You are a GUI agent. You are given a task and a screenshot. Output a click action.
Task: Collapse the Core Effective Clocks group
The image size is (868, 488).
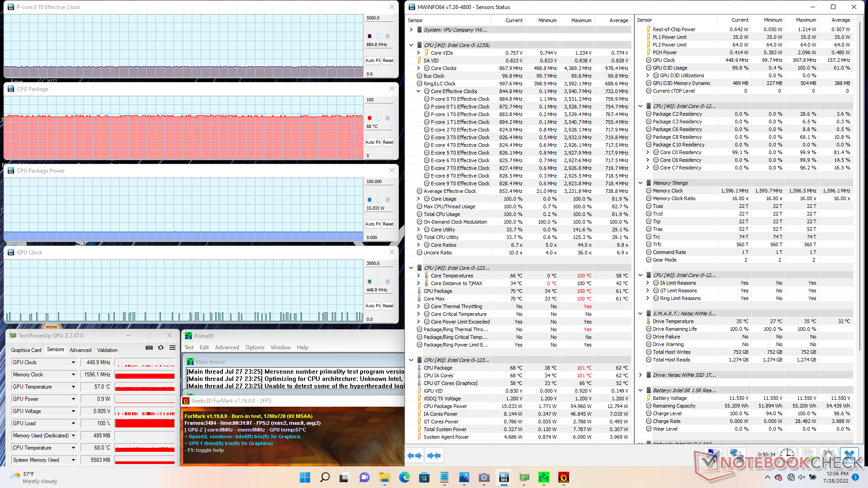click(x=418, y=91)
